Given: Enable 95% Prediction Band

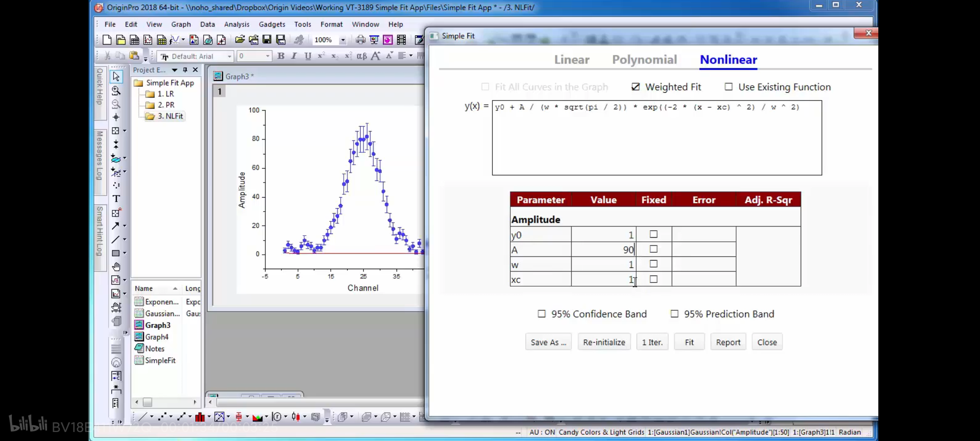Looking at the screenshot, I should pos(674,314).
